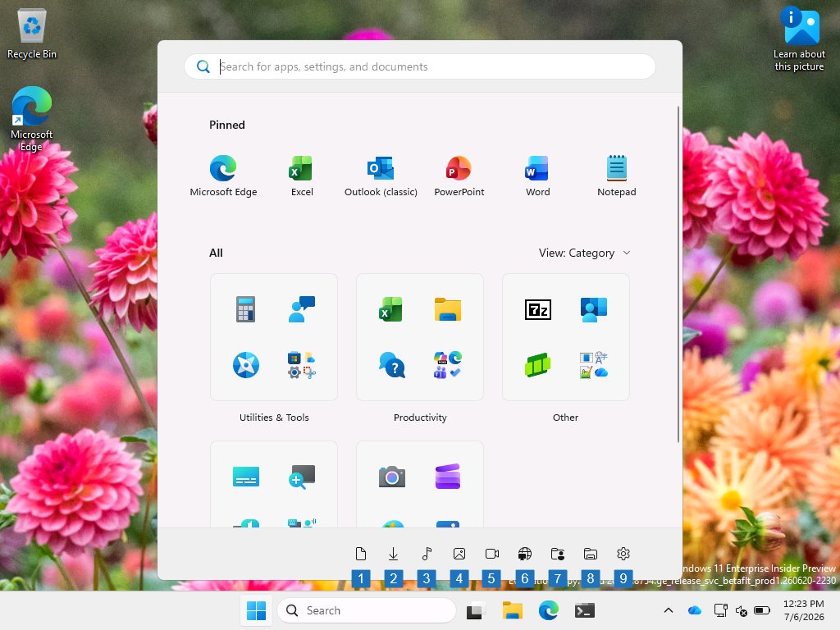840x630 pixels.
Task: Click the Pinned section heading
Action: coord(226,125)
